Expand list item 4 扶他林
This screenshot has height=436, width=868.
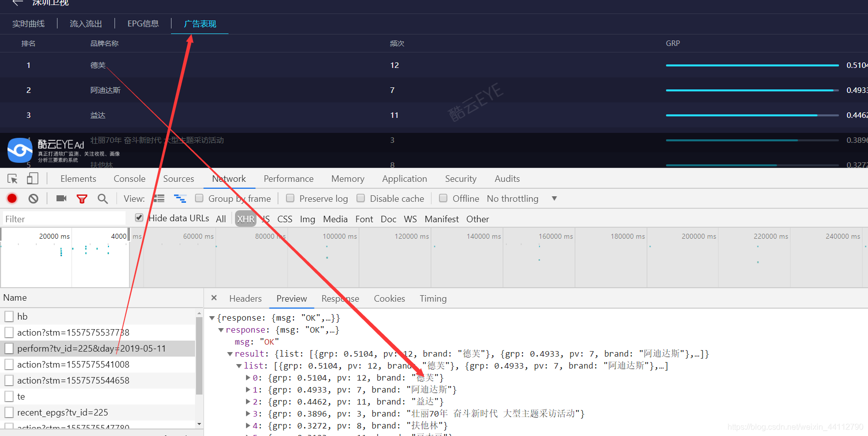coord(248,426)
